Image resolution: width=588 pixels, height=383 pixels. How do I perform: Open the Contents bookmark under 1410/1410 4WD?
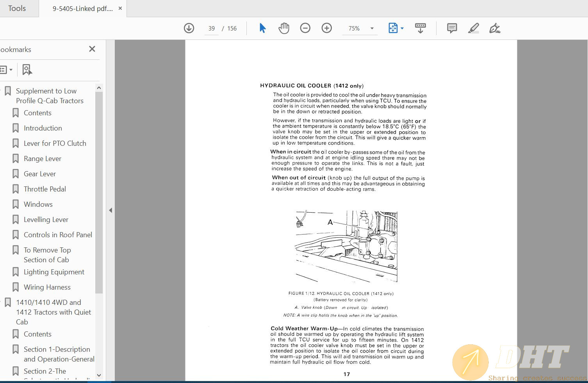(37, 334)
